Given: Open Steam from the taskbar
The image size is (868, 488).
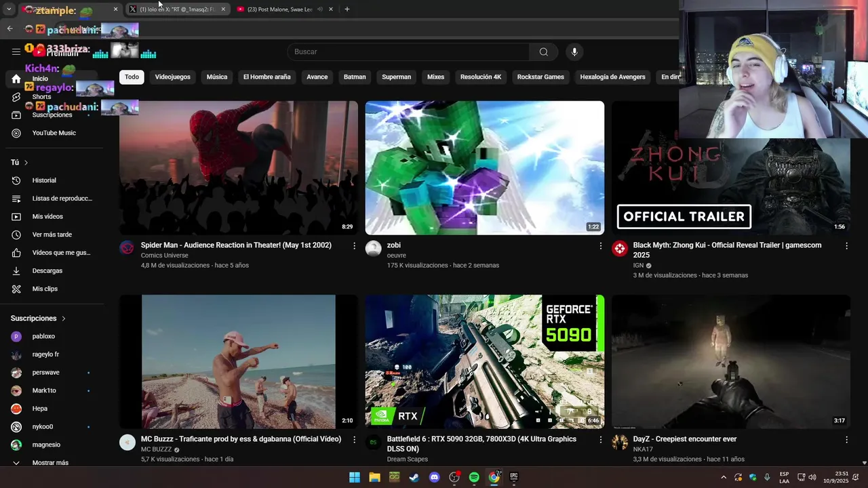Looking at the screenshot, I should click(x=414, y=477).
